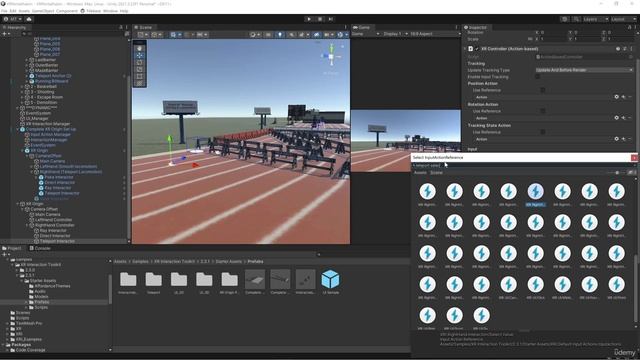Screen dimensions: 640x360
Task: Toggle 2D view in Scene toolbar
Action: [268, 35]
